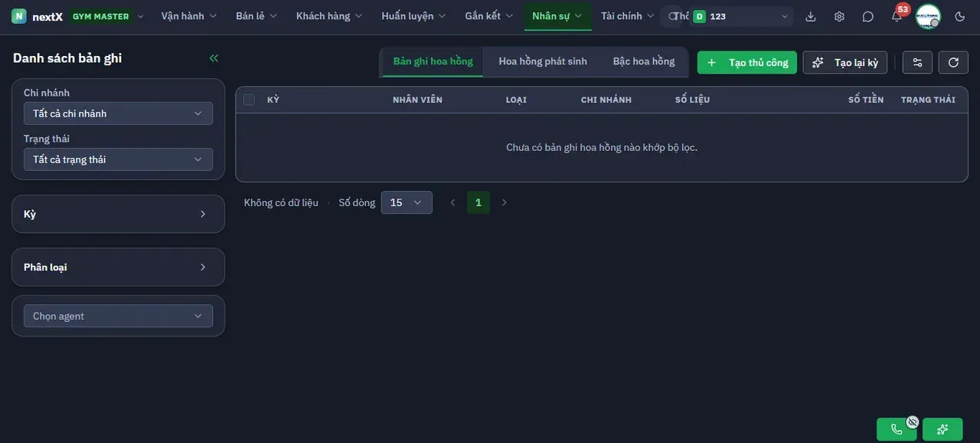Viewport: 980px width, 443px height.
Task: Open the Bán lẻ menu
Action: click(256, 16)
